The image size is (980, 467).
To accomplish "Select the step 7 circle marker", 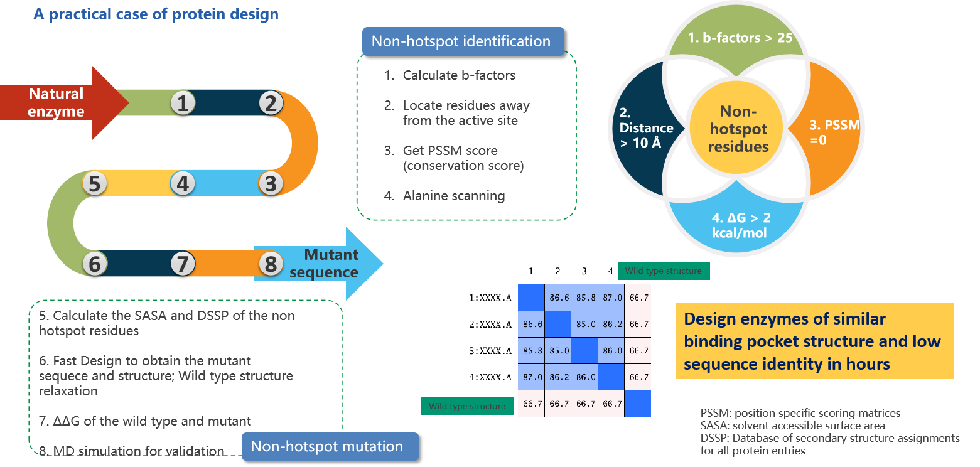I will pos(183,264).
